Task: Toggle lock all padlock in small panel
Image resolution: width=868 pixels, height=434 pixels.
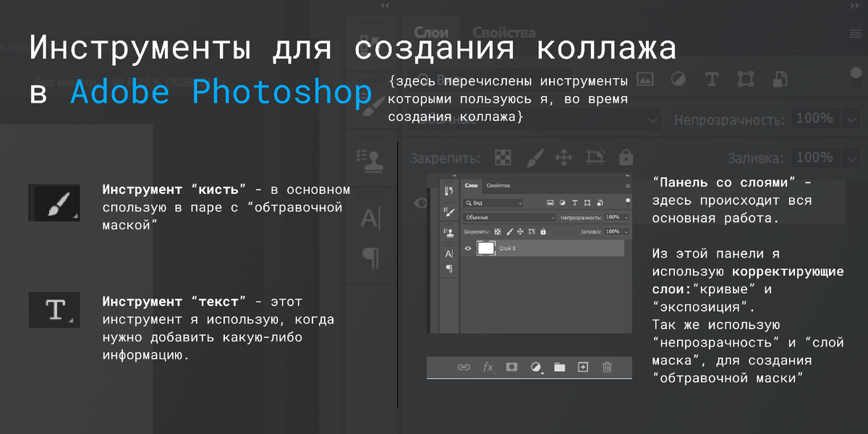Action: click(x=543, y=231)
